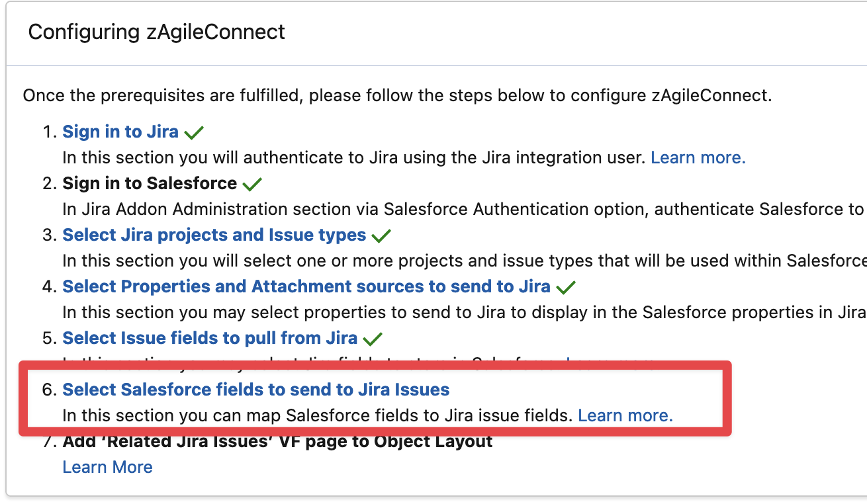Click the map Salesforce fields description text
Viewport: 867px width, 504px height.
click(317, 415)
